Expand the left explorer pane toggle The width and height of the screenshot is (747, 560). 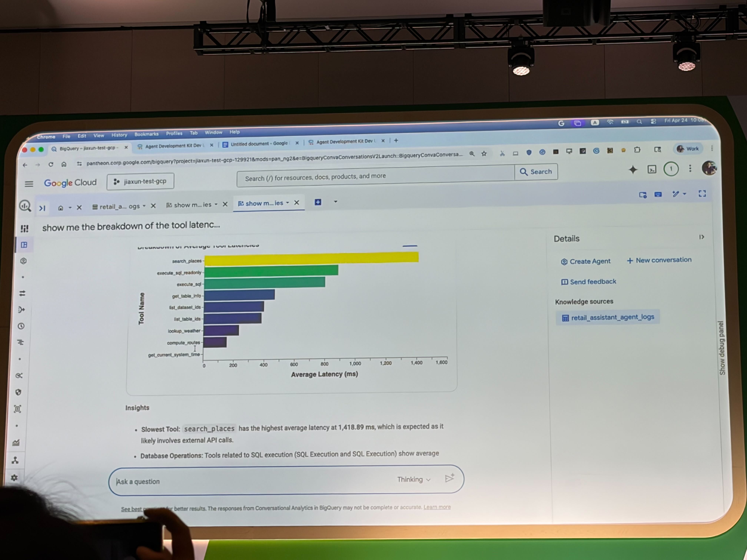tap(42, 208)
